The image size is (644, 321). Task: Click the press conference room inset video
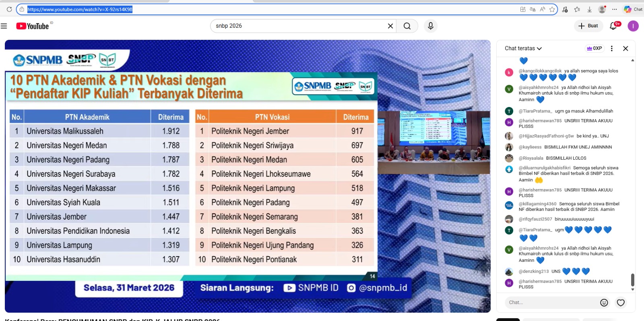click(434, 142)
